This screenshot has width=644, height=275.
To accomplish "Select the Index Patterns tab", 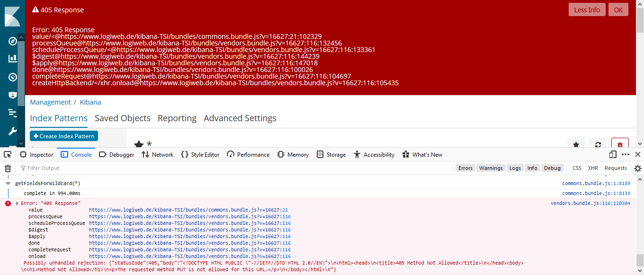I will point(59,118).
